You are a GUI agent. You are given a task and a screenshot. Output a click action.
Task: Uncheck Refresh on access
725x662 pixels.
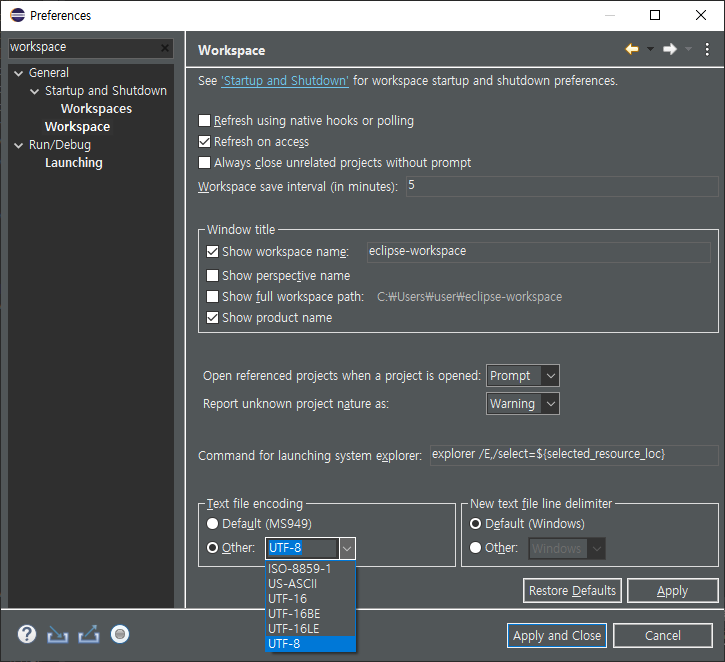coord(204,141)
